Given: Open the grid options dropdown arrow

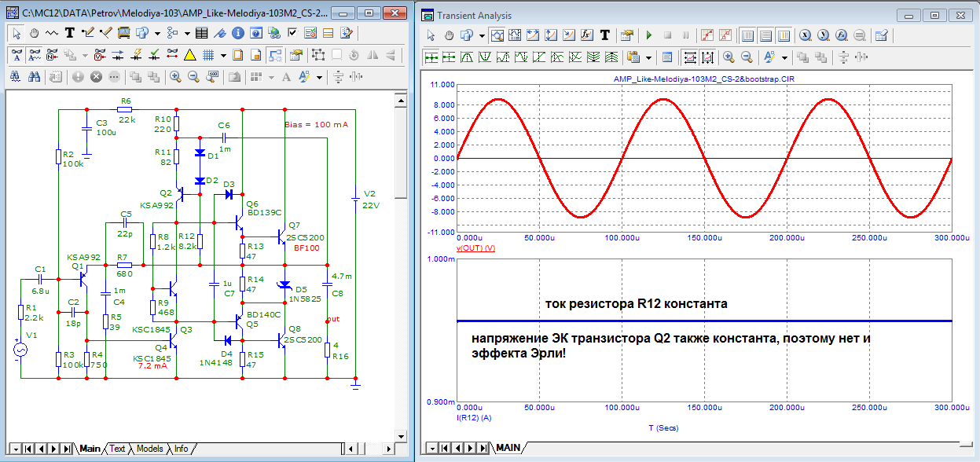Looking at the screenshot, I should click(223, 55).
